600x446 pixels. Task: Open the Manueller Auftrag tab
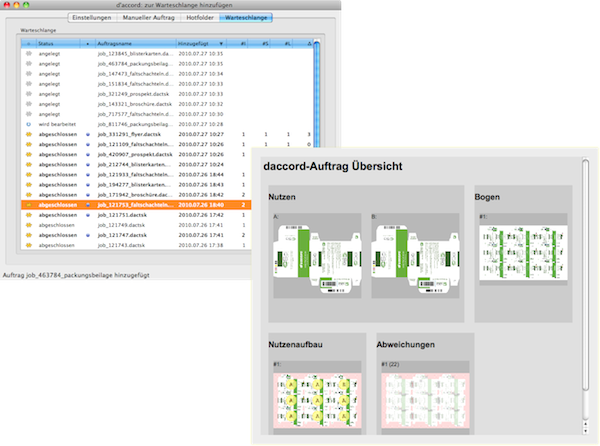(x=154, y=18)
